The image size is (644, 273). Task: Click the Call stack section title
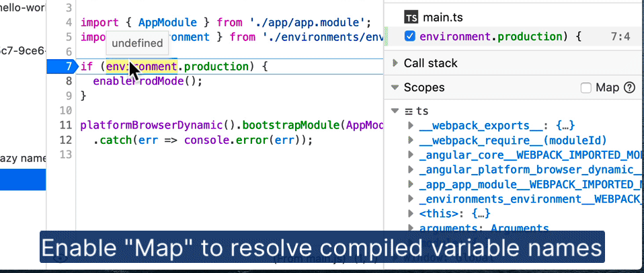431,63
